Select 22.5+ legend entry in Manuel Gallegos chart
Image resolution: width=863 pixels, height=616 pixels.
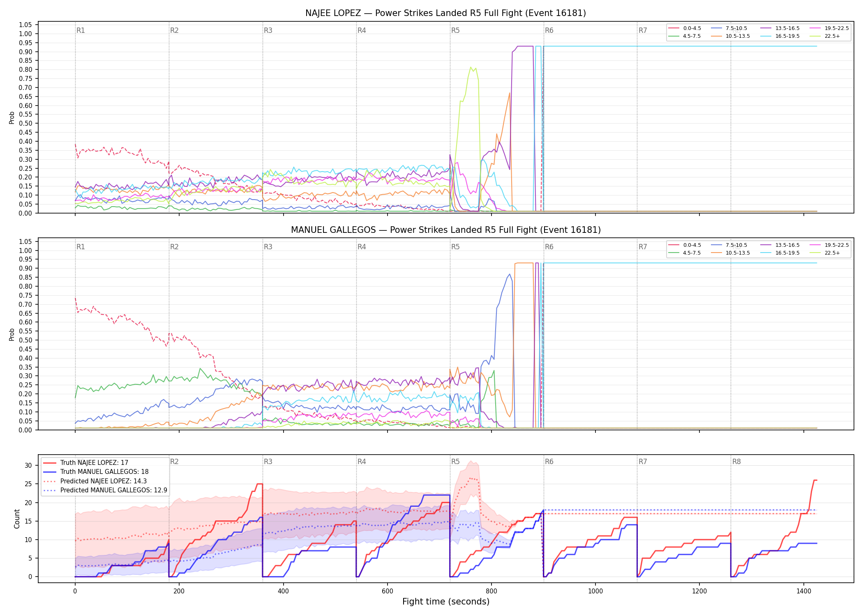pyautogui.click(x=825, y=253)
